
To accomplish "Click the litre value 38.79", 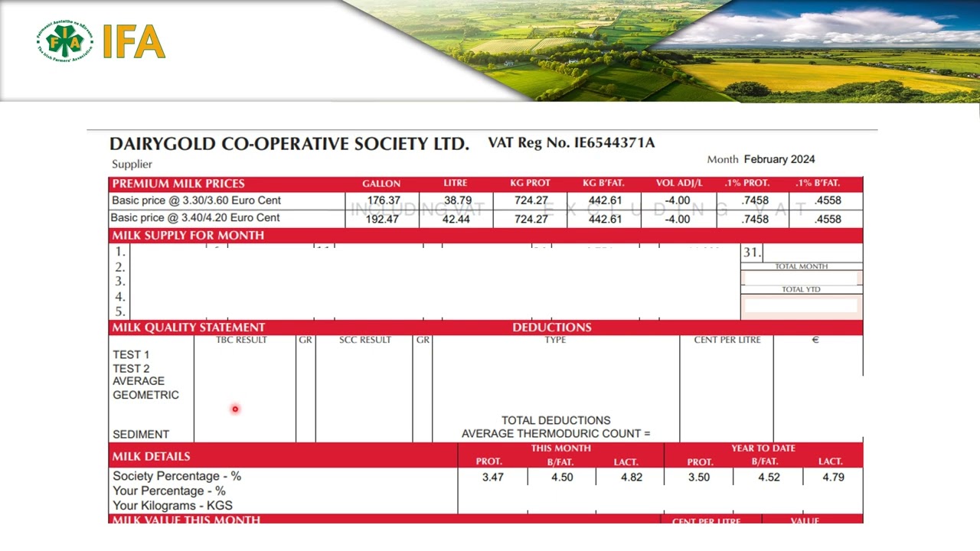I will [457, 201].
